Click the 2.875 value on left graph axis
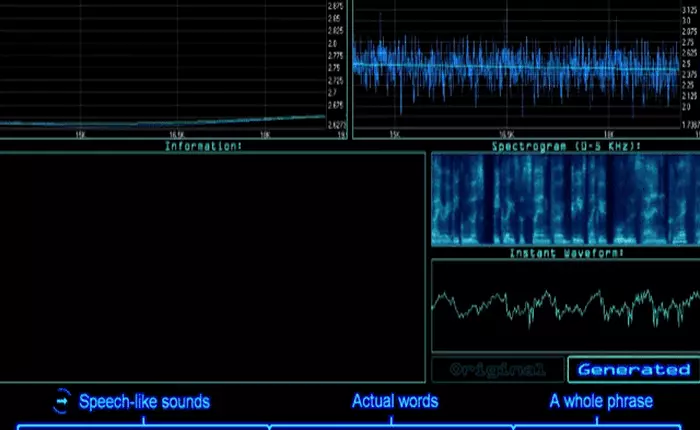The height and width of the screenshot is (430, 700). (x=335, y=6)
